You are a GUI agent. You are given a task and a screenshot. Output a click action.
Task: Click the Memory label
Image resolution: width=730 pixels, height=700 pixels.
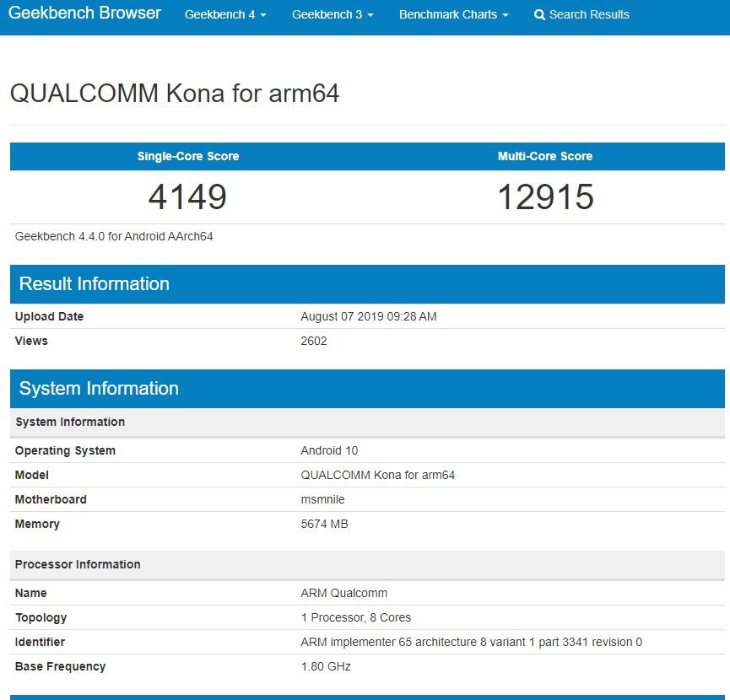[37, 525]
